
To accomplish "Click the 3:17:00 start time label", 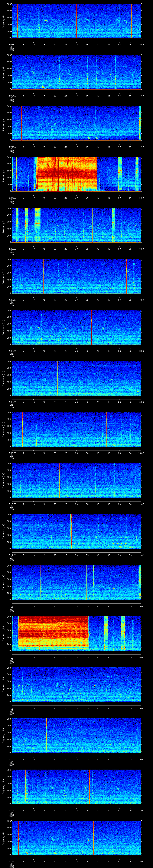I will (12, 861).
